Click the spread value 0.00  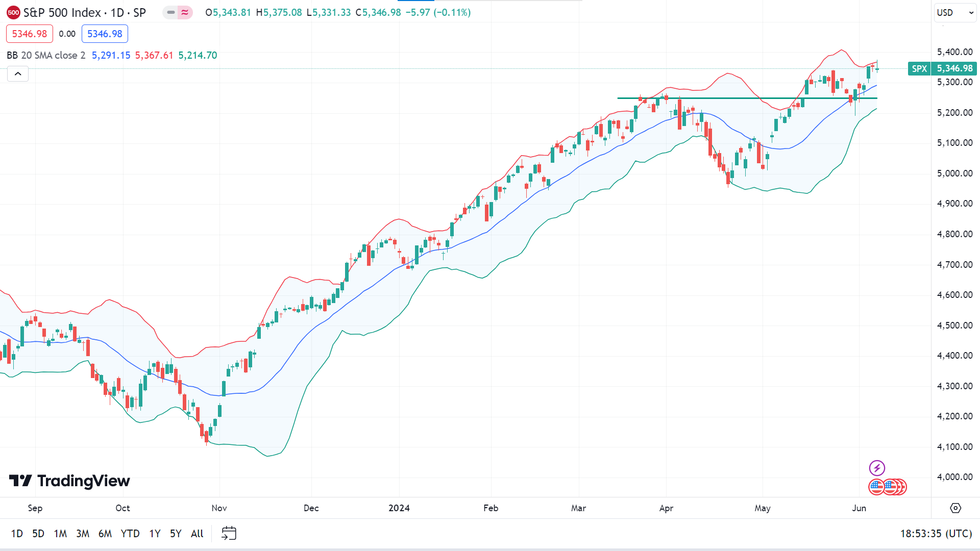pos(67,34)
